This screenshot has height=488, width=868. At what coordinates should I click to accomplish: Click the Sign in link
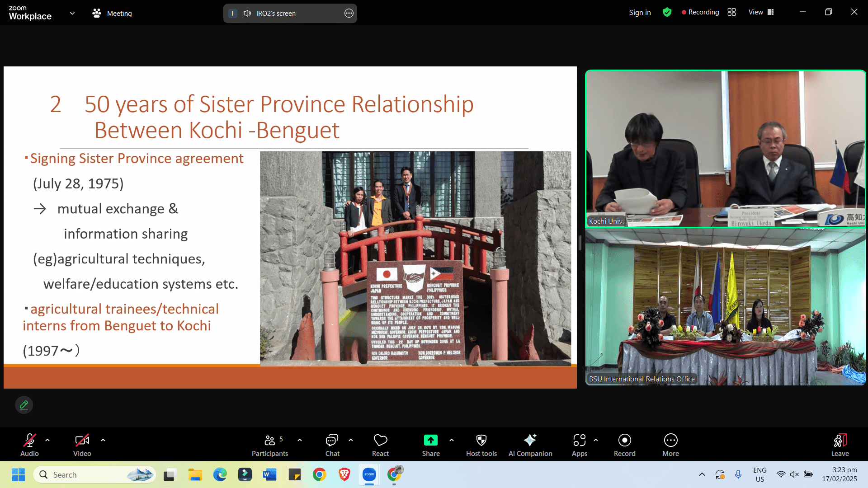(x=640, y=13)
